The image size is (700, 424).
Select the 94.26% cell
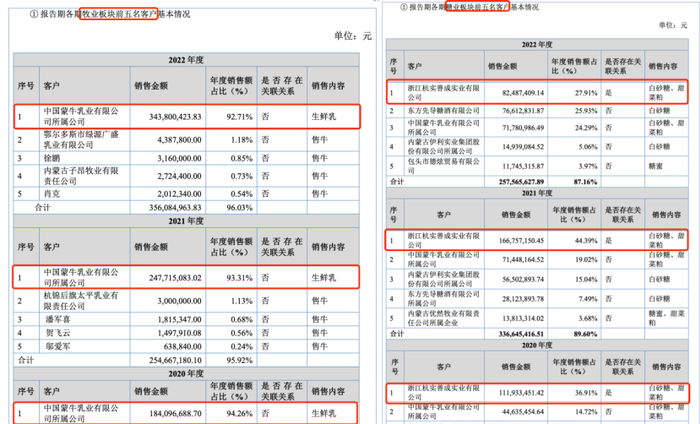coord(239,414)
